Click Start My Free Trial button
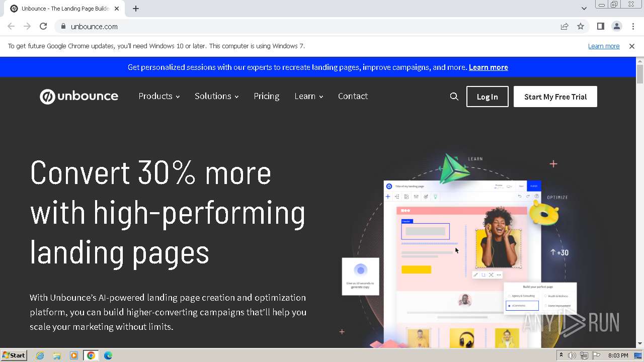 pos(555,97)
